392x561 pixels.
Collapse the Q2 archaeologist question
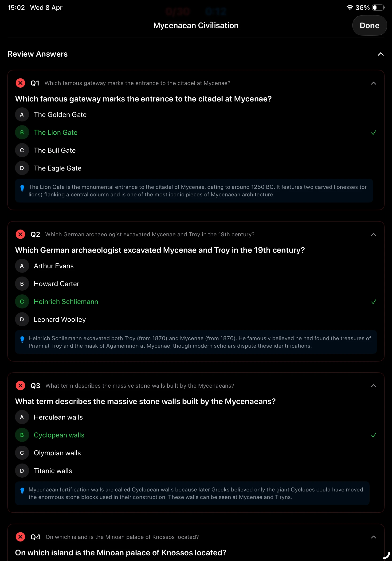tap(373, 234)
